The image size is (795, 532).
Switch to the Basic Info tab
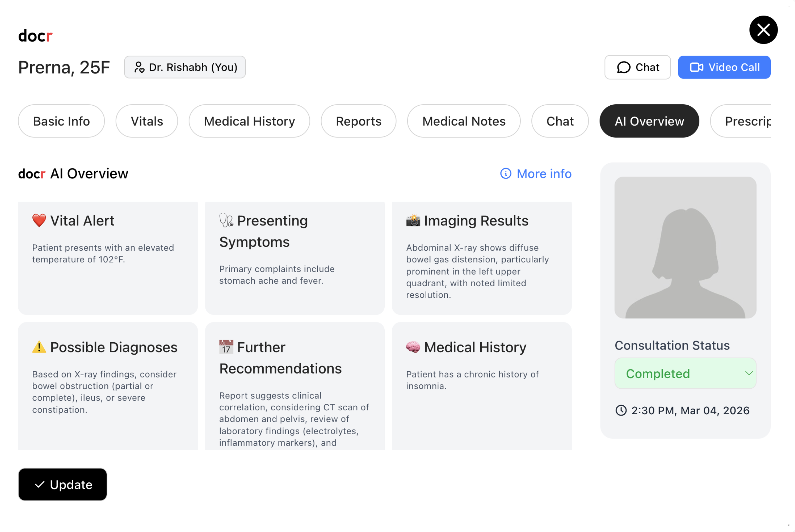[61, 121]
